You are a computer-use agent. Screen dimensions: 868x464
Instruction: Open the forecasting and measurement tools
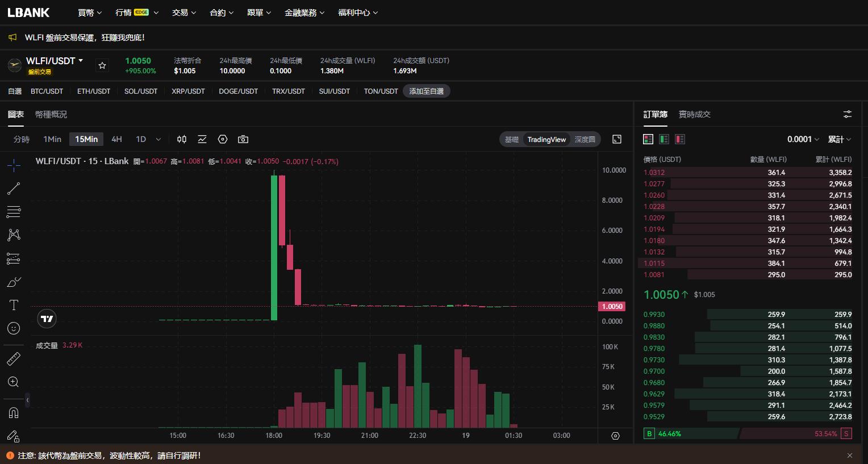pyautogui.click(x=14, y=258)
